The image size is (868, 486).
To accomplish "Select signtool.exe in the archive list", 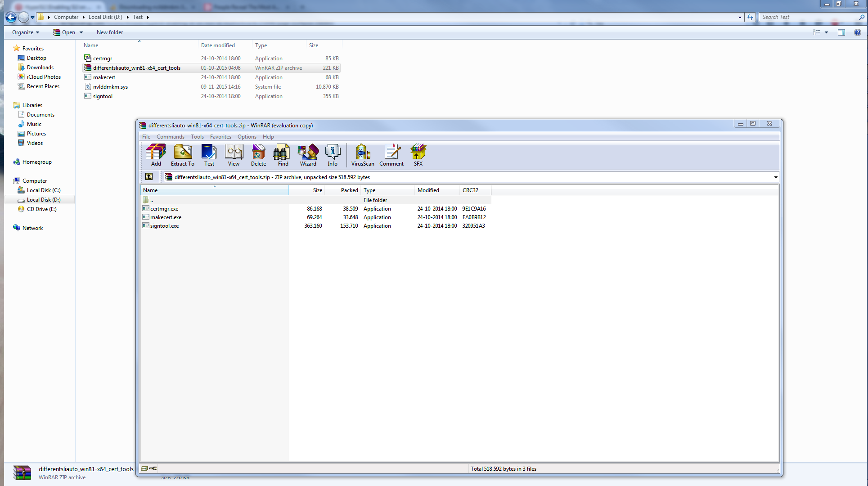I will (164, 226).
